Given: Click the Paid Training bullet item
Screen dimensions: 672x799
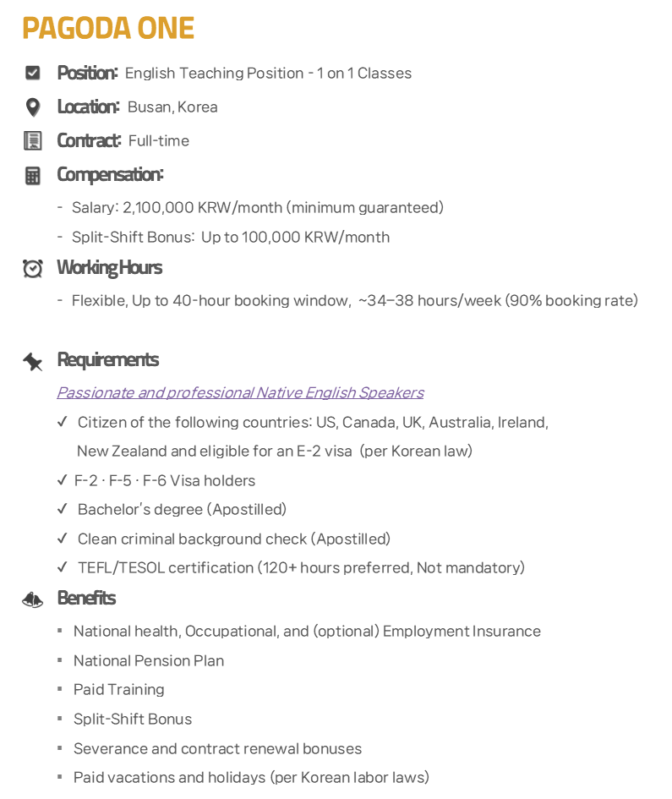Looking at the screenshot, I should pyautogui.click(x=118, y=689).
